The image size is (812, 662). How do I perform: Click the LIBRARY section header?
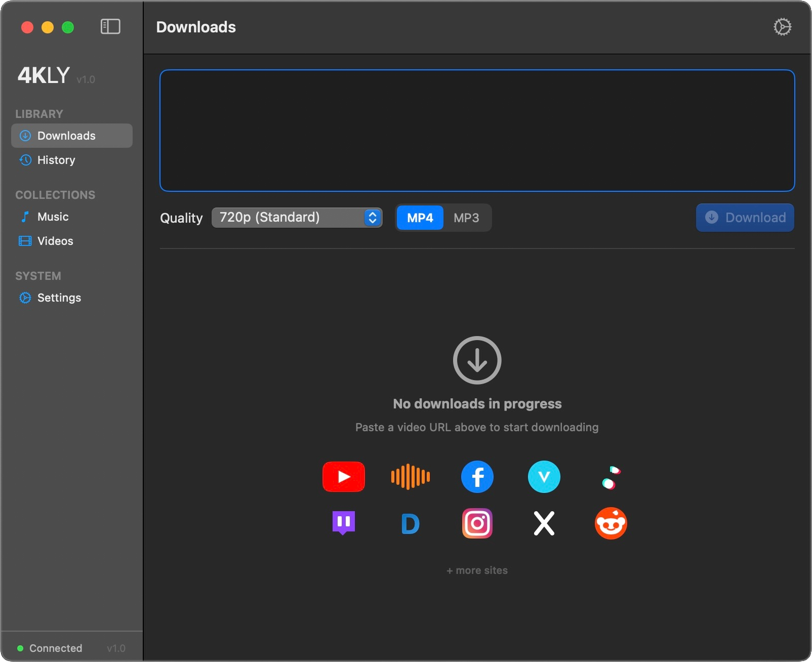coord(39,114)
